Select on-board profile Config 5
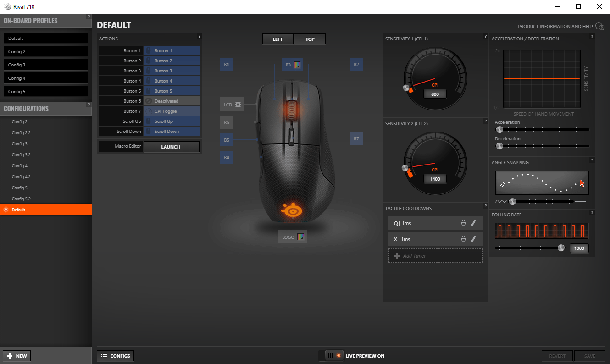The height and width of the screenshot is (364, 610). (45, 91)
